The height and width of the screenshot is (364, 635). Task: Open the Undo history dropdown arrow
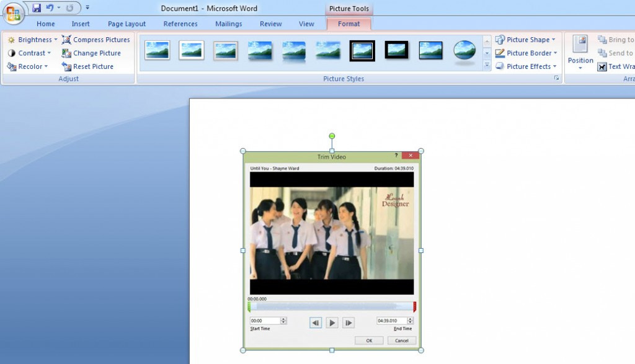pos(59,7)
